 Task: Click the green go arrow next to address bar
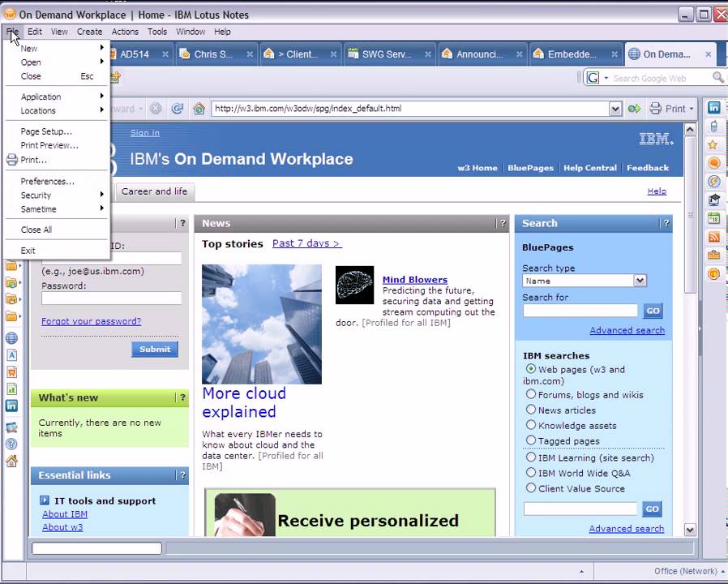coord(634,109)
